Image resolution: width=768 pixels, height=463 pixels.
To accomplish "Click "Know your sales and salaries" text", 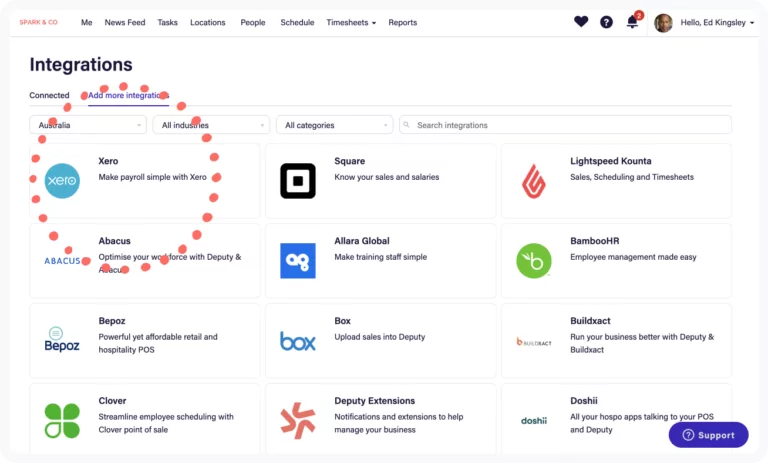I will pos(387,177).
